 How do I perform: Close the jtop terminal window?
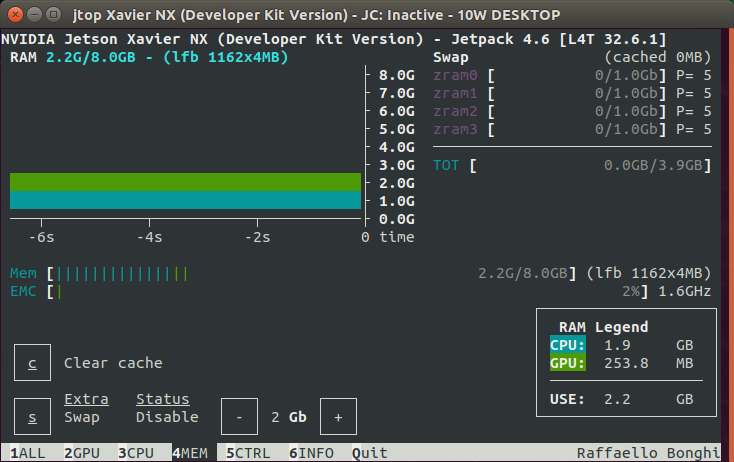click(x=15, y=15)
